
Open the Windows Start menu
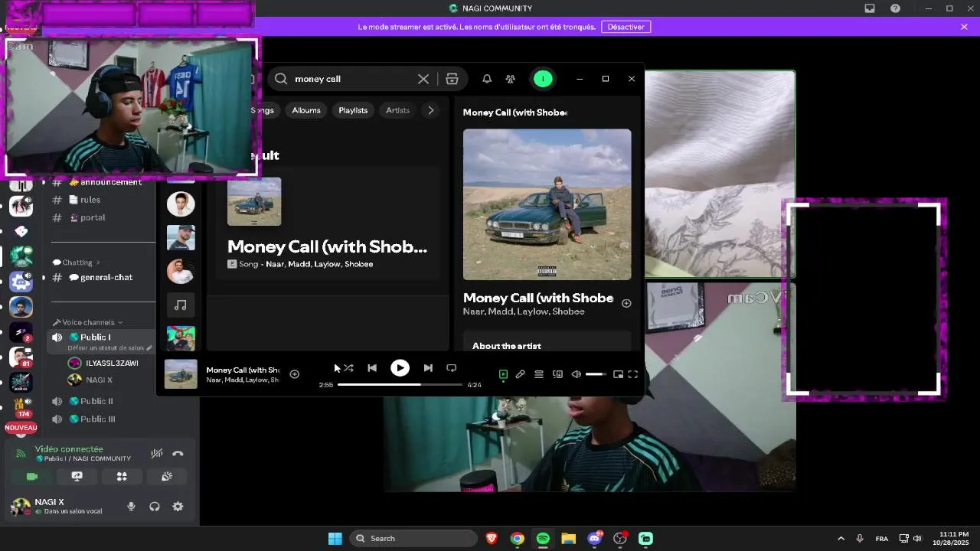[335, 539]
